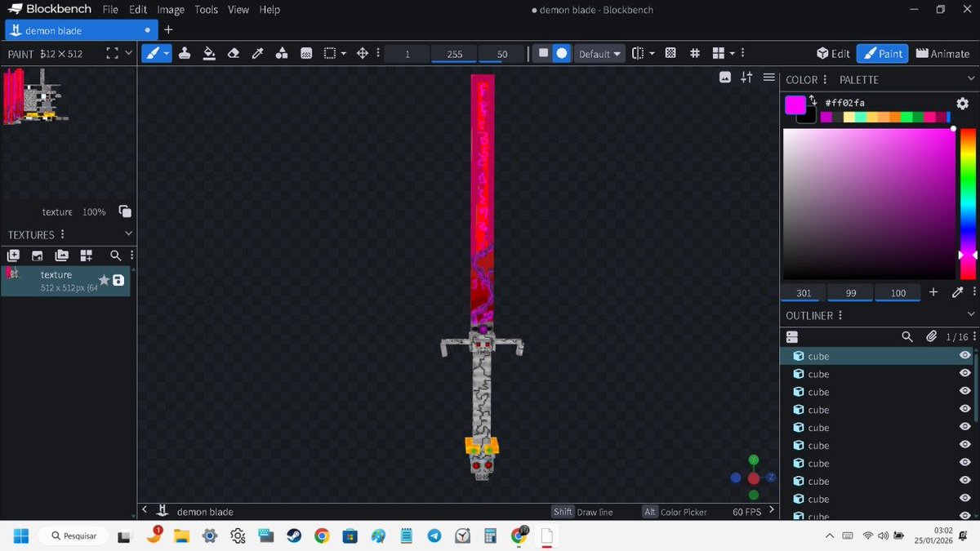Switch to Edit mode

point(833,53)
